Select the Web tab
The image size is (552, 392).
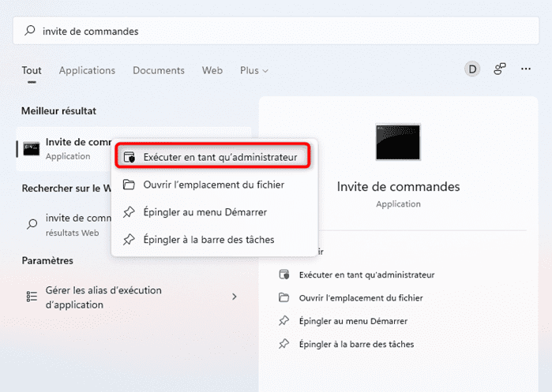[212, 70]
